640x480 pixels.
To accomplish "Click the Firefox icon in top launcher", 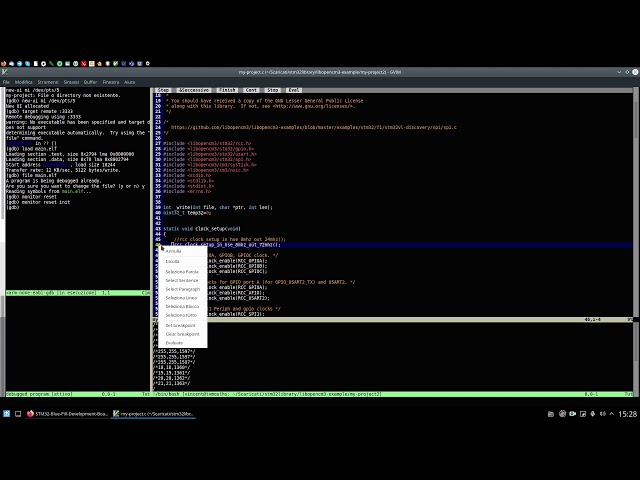I will [4, 64].
